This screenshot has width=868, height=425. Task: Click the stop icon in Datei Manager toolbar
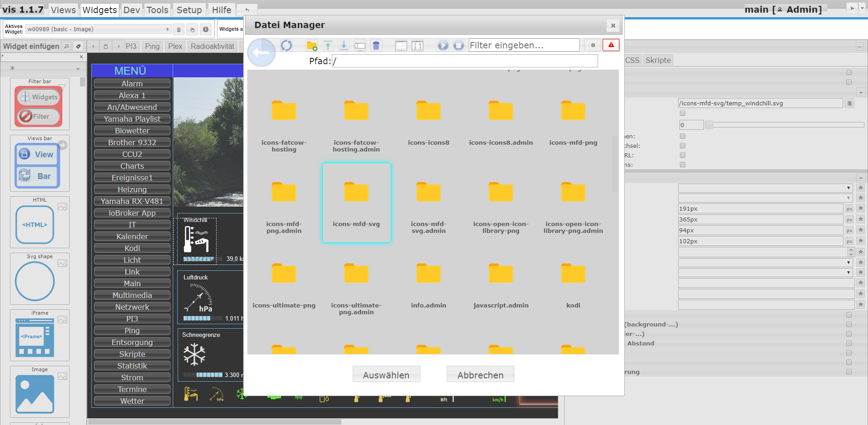[x=458, y=45]
